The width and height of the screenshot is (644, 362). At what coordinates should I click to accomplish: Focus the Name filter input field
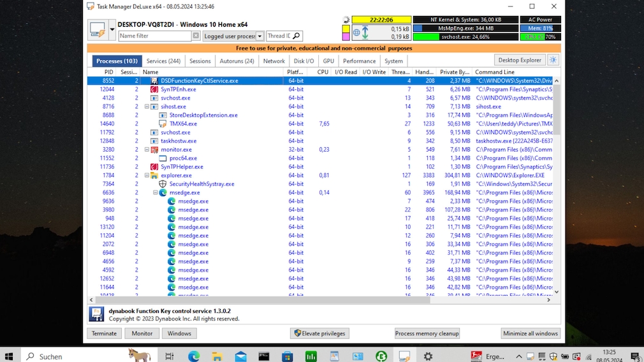tap(155, 36)
